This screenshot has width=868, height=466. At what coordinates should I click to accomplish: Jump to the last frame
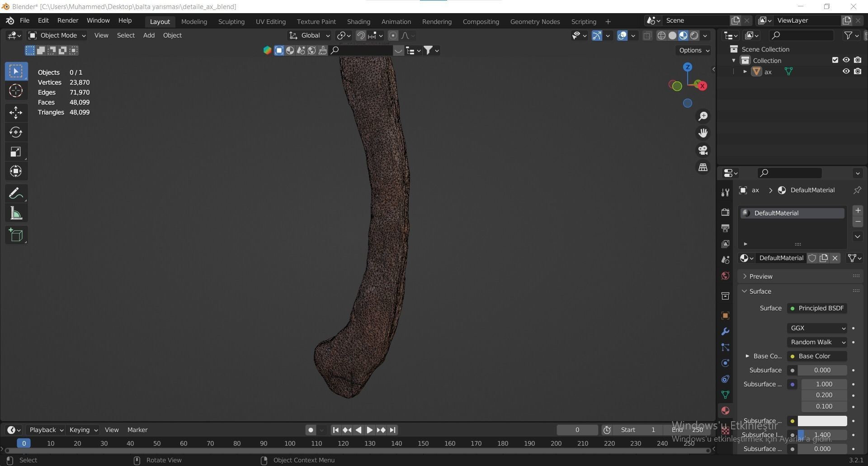pyautogui.click(x=392, y=430)
